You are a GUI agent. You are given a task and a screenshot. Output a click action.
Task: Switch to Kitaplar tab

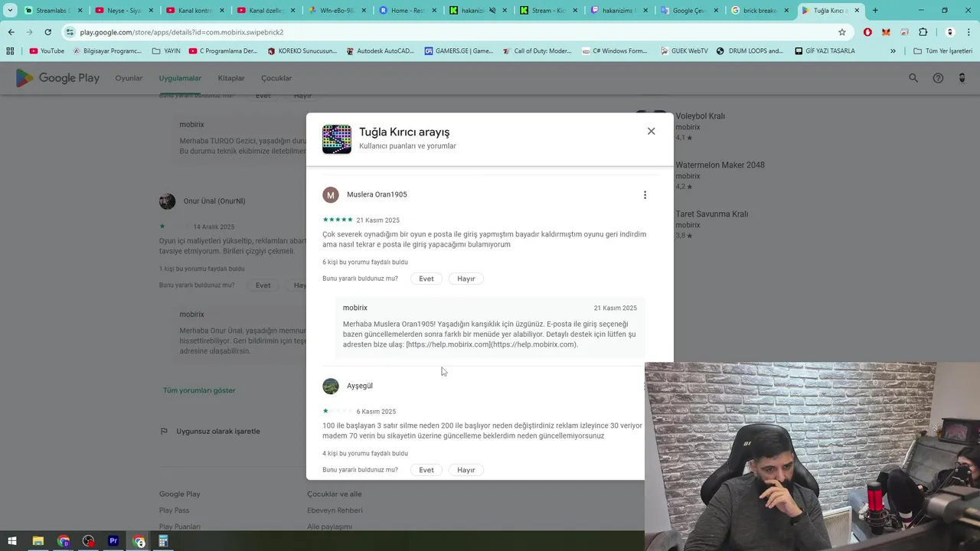(231, 78)
